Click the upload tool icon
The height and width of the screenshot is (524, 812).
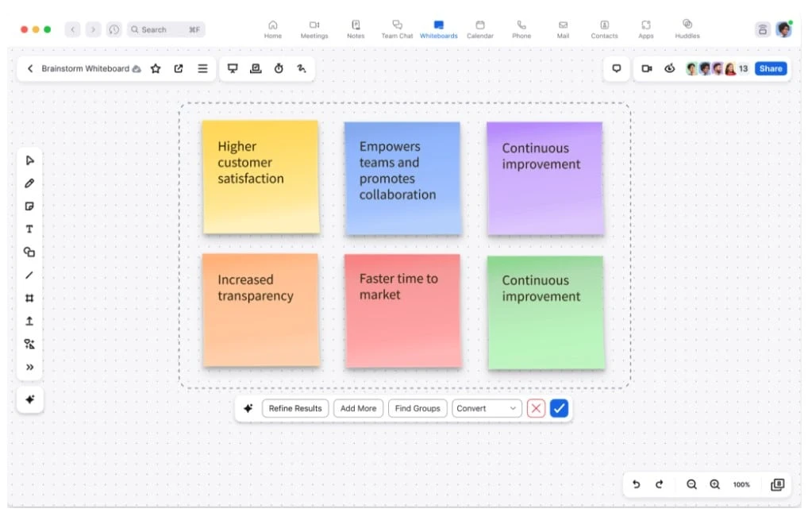(29, 321)
